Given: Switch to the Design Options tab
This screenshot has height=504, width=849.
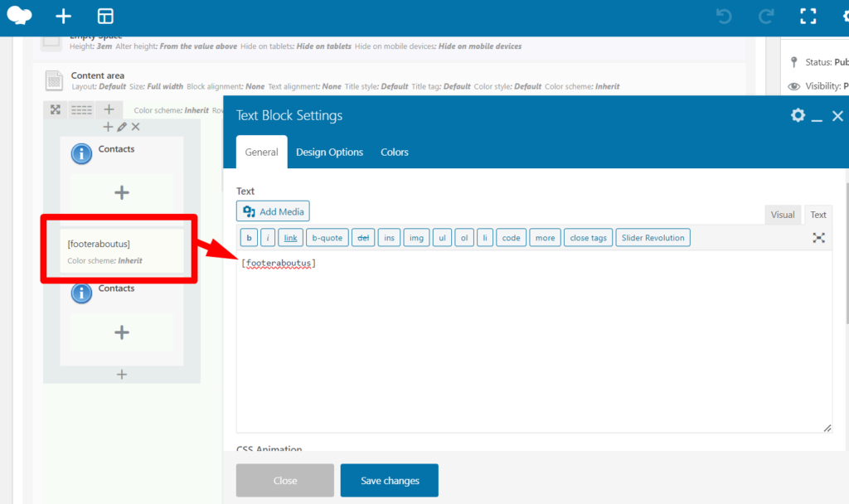Looking at the screenshot, I should pyautogui.click(x=329, y=152).
